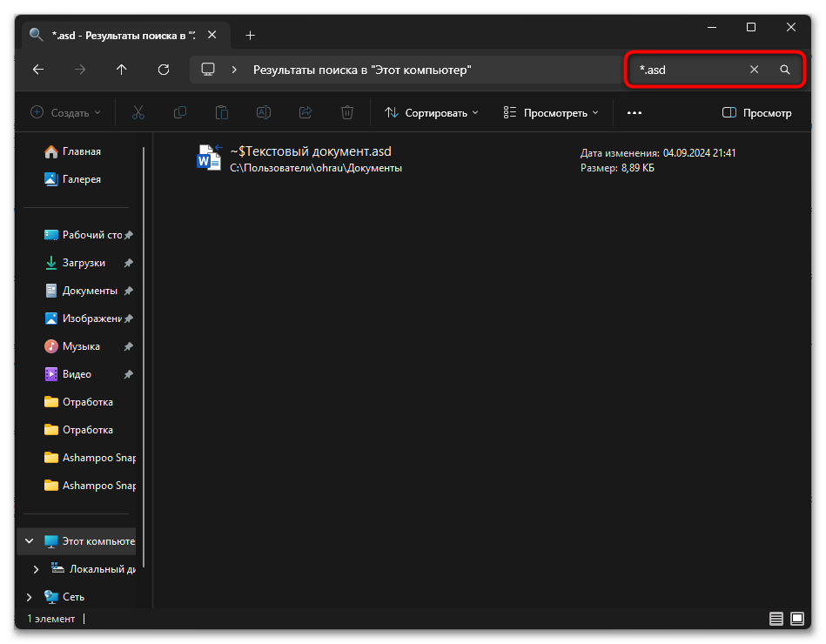Click the Up directory arrow

tap(122, 70)
